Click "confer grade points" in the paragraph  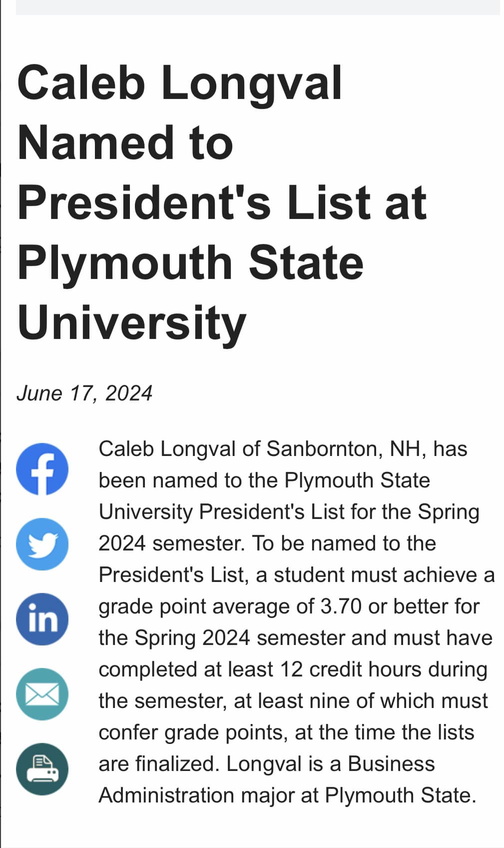pos(193,732)
